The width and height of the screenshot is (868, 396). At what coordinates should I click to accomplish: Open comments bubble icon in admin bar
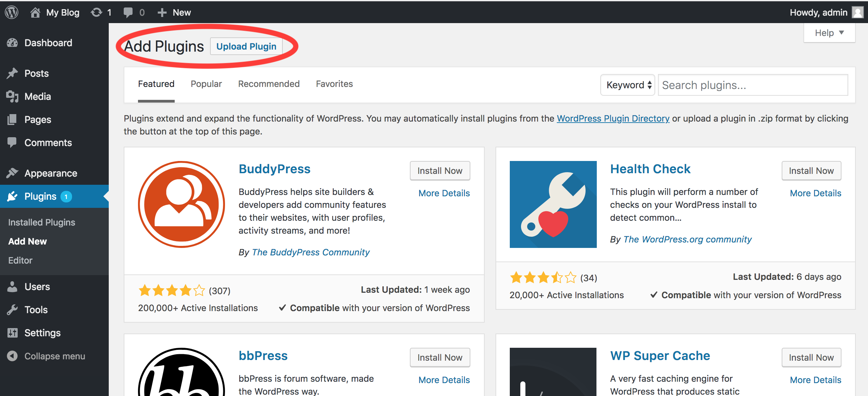pos(128,13)
